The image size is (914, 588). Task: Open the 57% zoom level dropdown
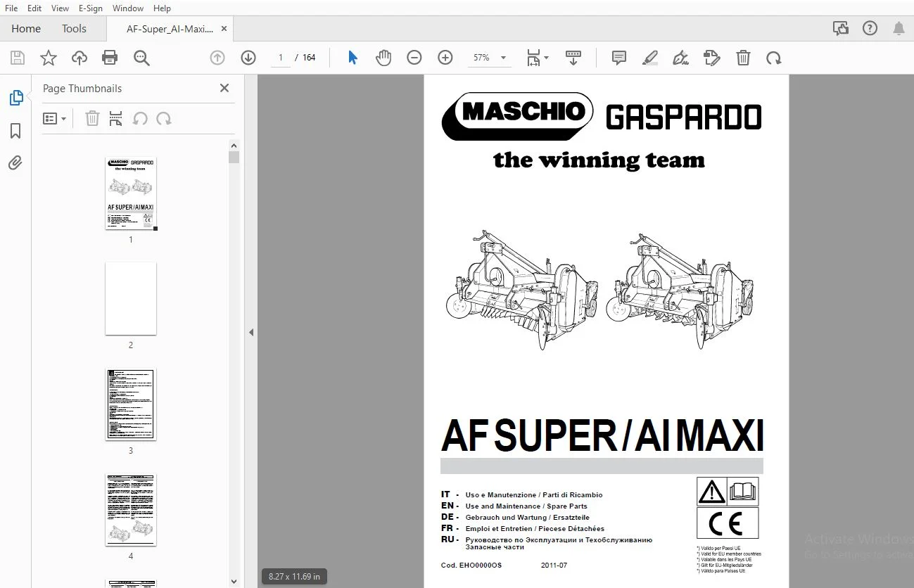coord(490,58)
